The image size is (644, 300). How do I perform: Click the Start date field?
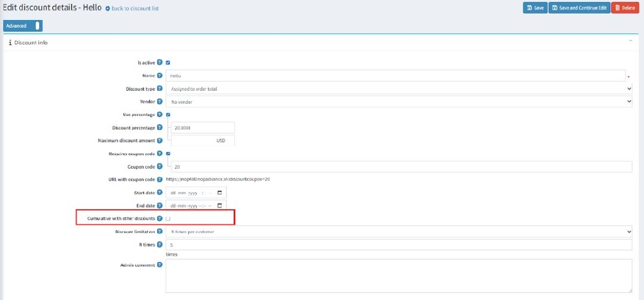pyautogui.click(x=196, y=192)
